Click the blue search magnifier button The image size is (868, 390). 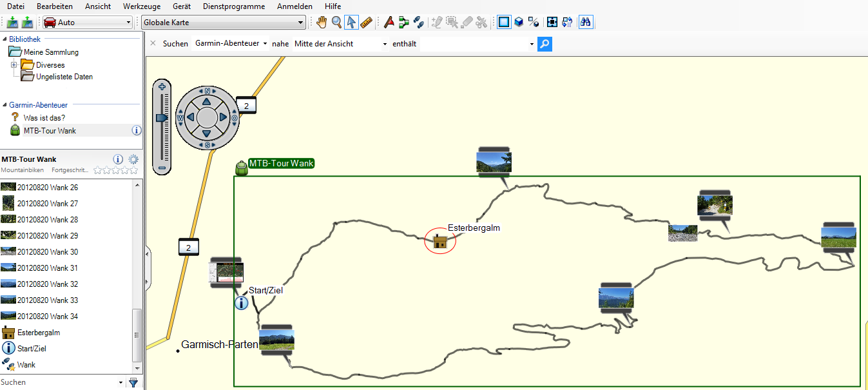tap(545, 44)
